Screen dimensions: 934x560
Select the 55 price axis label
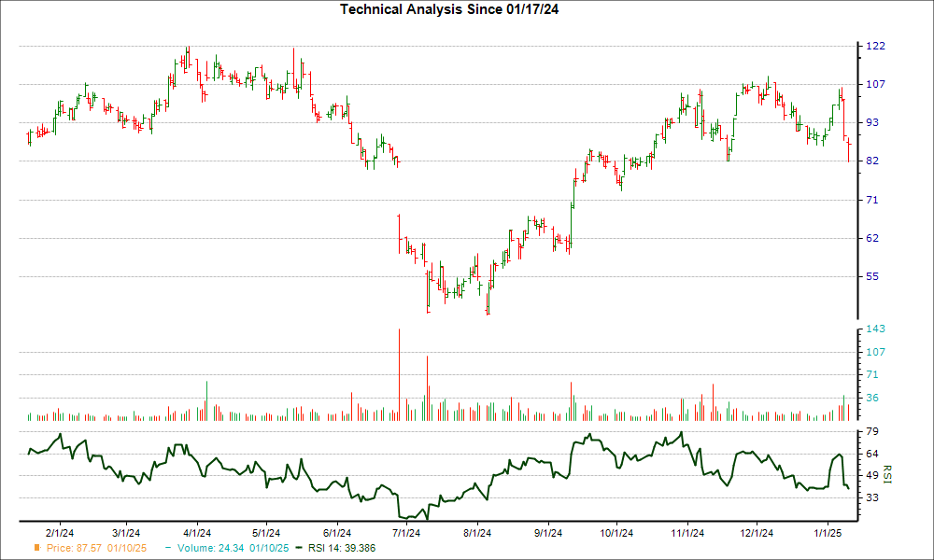(x=872, y=276)
